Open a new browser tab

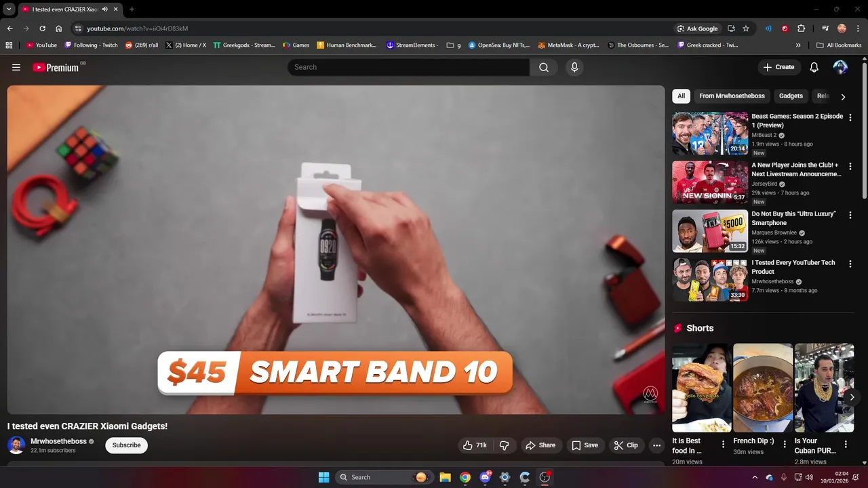(x=132, y=9)
